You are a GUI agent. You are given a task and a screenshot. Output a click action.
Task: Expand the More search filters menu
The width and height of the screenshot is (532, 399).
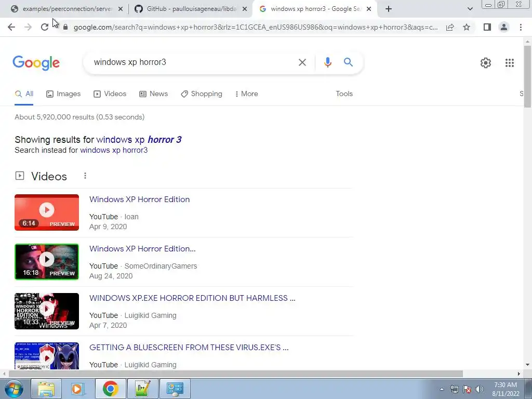click(x=247, y=94)
